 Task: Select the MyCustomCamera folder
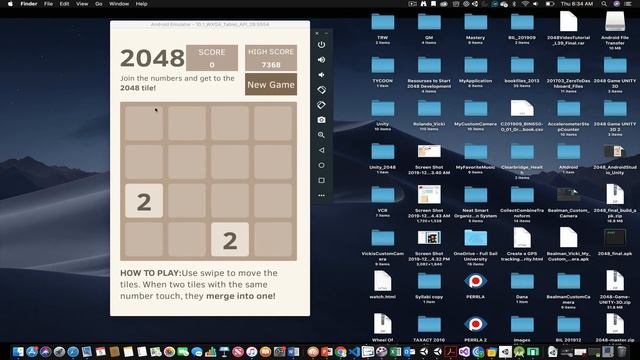click(x=476, y=109)
